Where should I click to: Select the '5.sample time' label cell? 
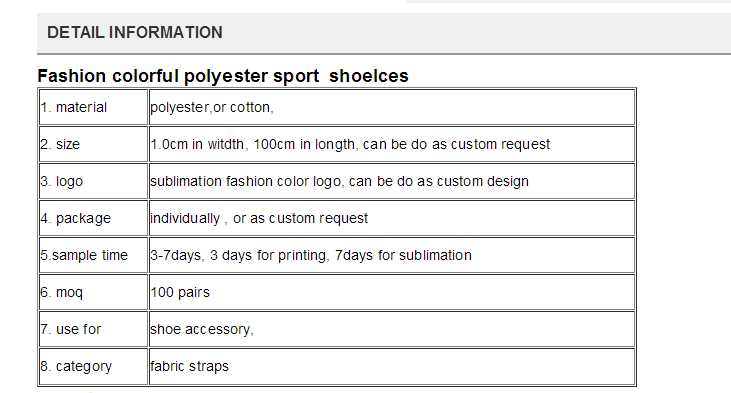93,255
